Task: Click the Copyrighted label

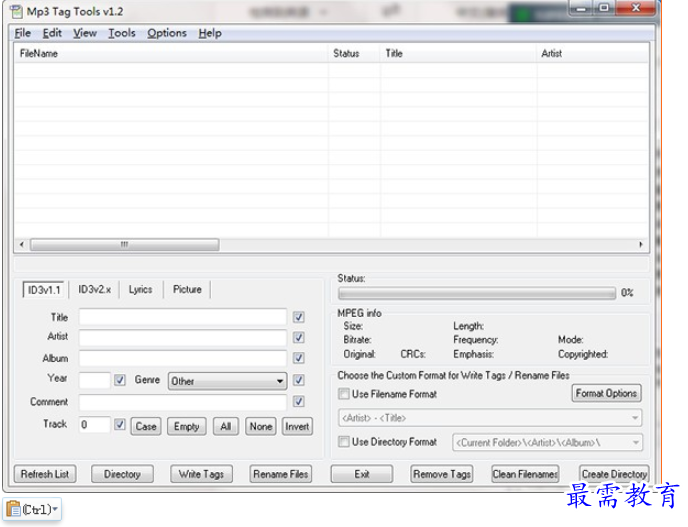Action: (583, 354)
